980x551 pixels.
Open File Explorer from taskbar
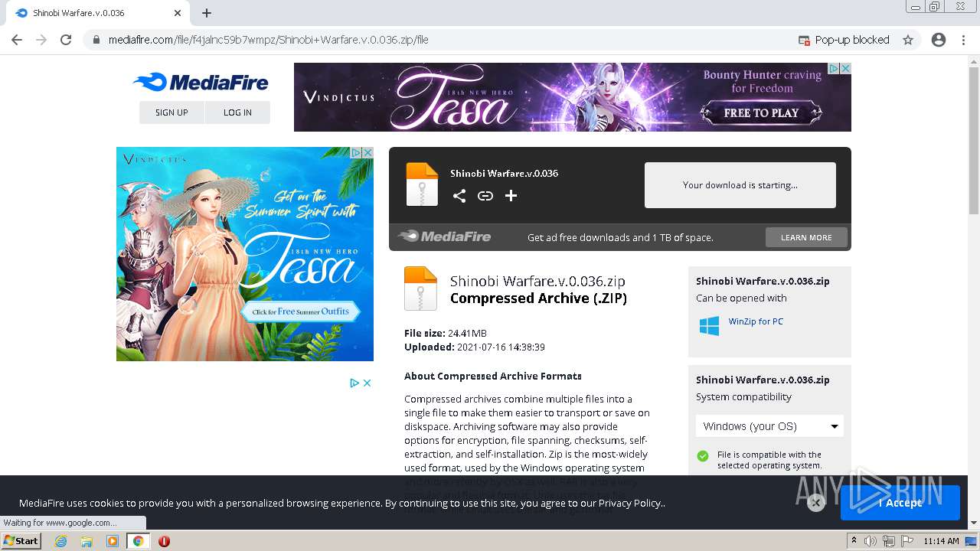pos(87,541)
